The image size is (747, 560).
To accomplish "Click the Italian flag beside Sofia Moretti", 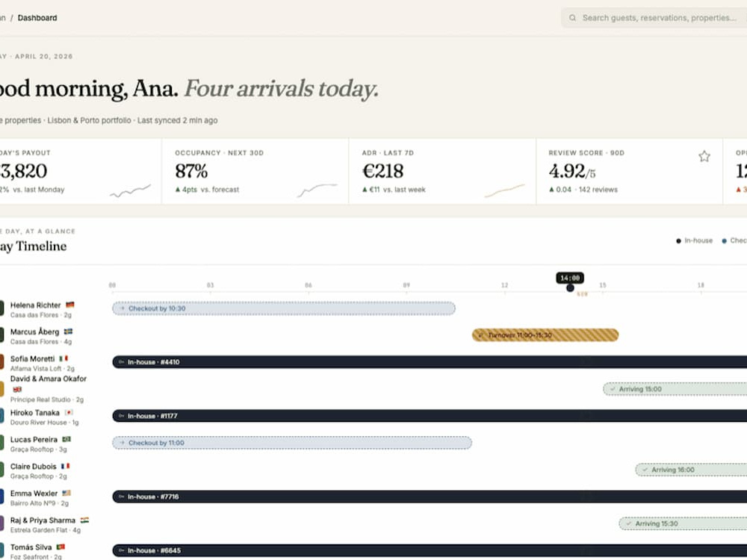I will (63, 358).
